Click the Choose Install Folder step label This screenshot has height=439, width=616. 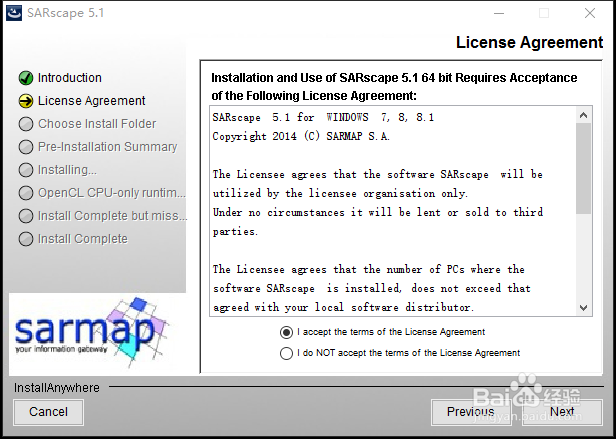[97, 124]
